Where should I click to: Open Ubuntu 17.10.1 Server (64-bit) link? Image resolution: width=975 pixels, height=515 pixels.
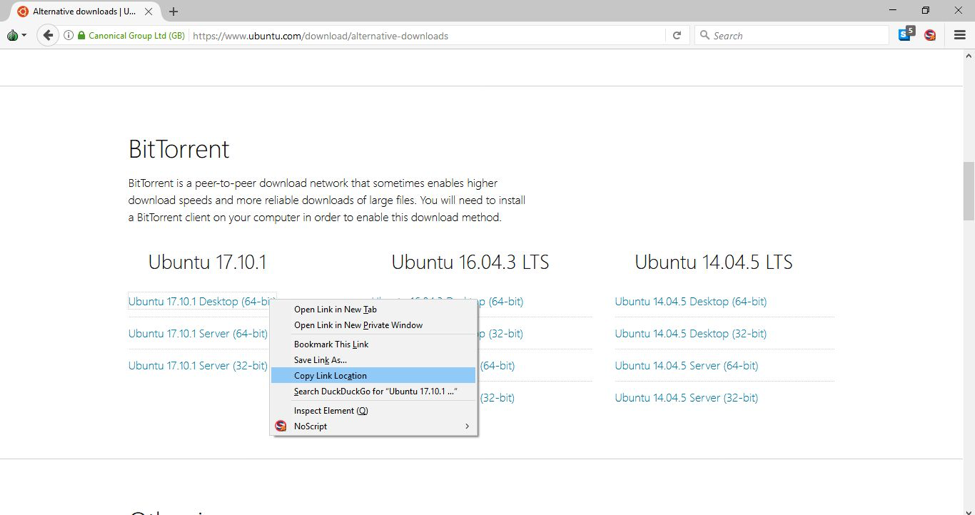tap(198, 333)
